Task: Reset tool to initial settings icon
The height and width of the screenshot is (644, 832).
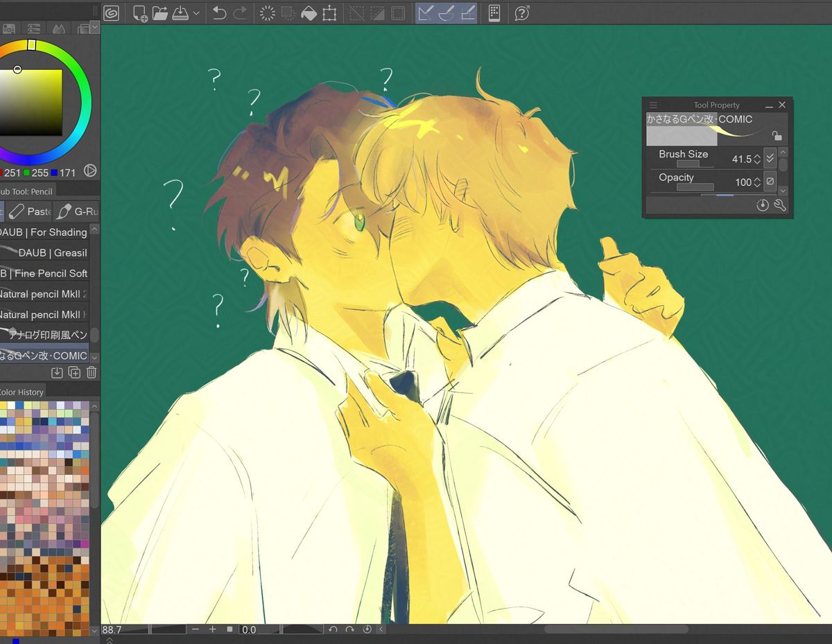Action: (x=763, y=205)
